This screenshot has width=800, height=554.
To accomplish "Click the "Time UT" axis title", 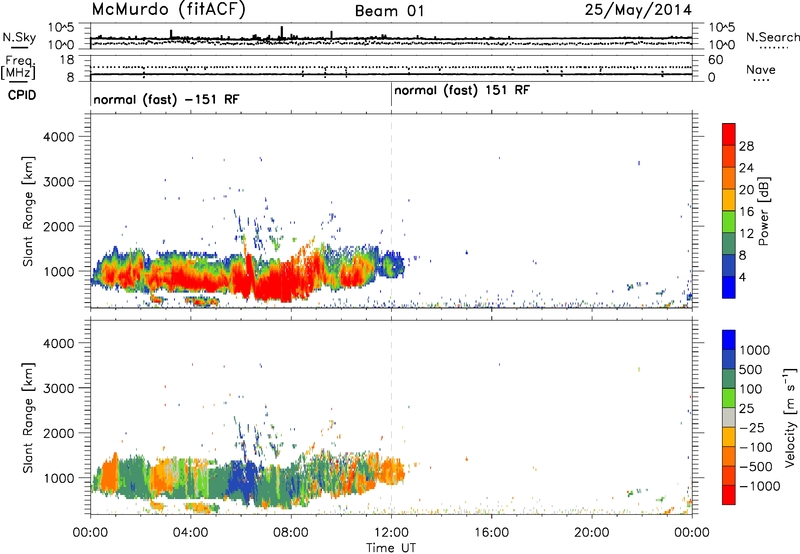I will [391, 548].
